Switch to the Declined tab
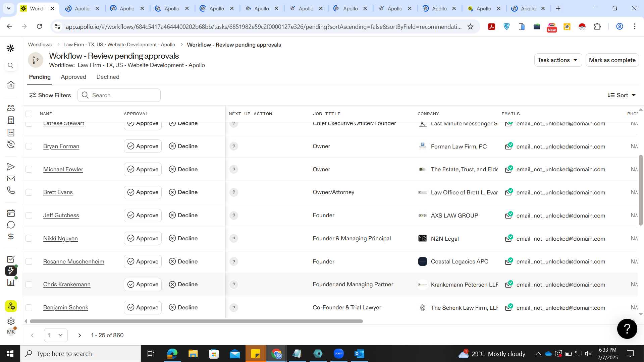 (108, 77)
